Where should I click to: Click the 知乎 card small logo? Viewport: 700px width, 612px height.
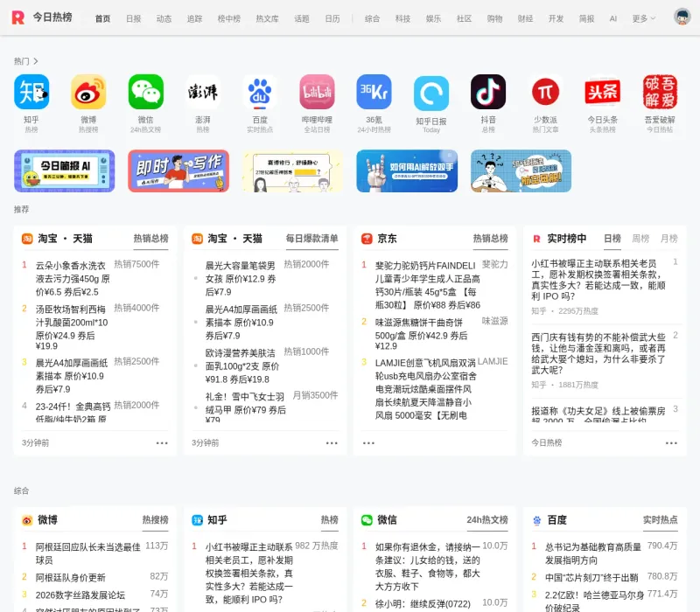click(198, 520)
